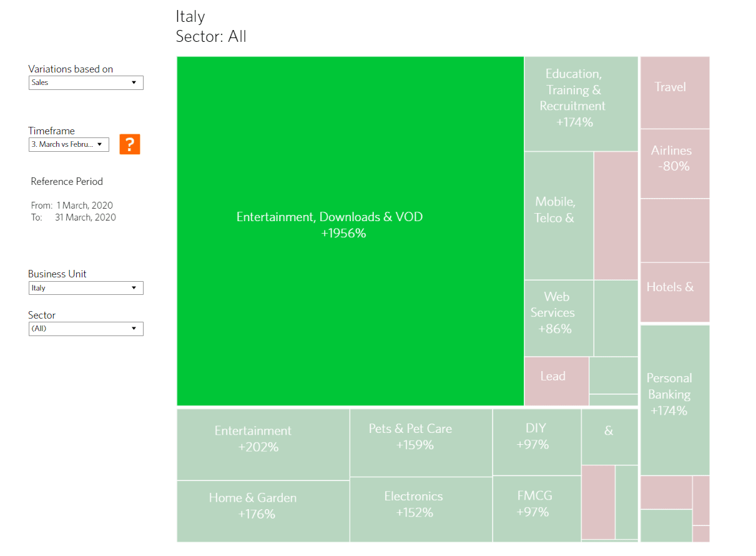Select the Lead tile

pos(556,380)
